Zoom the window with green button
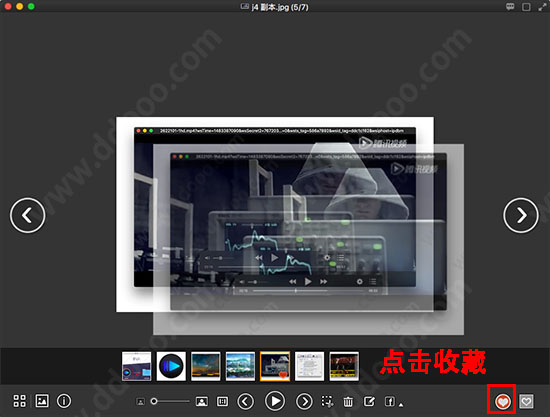Viewport: 550px width, 417px height. point(31,6)
